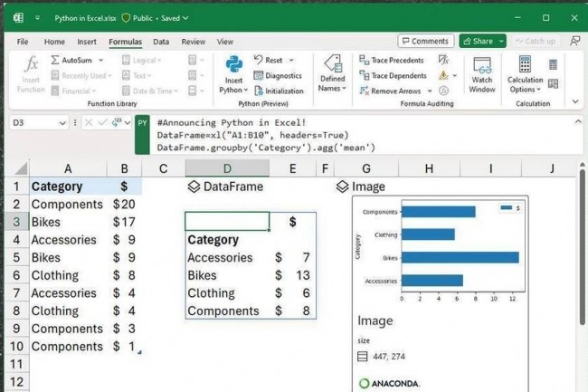Expand the Name Box dropdown arrow
Viewport: 588px width, 392px height.
coord(62,122)
